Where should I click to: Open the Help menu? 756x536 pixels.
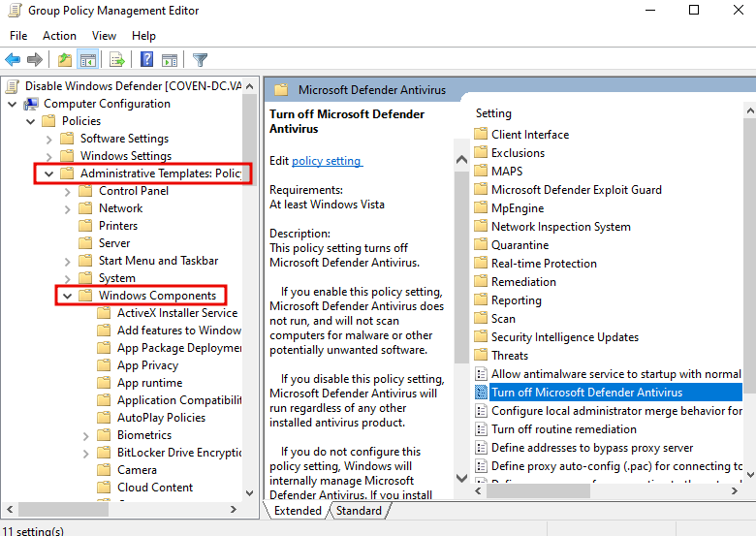[x=143, y=36]
